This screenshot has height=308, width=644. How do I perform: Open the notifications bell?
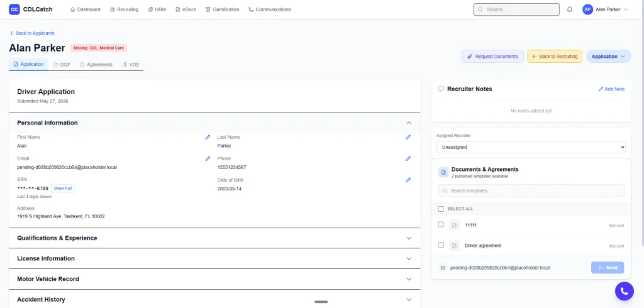point(570,9)
